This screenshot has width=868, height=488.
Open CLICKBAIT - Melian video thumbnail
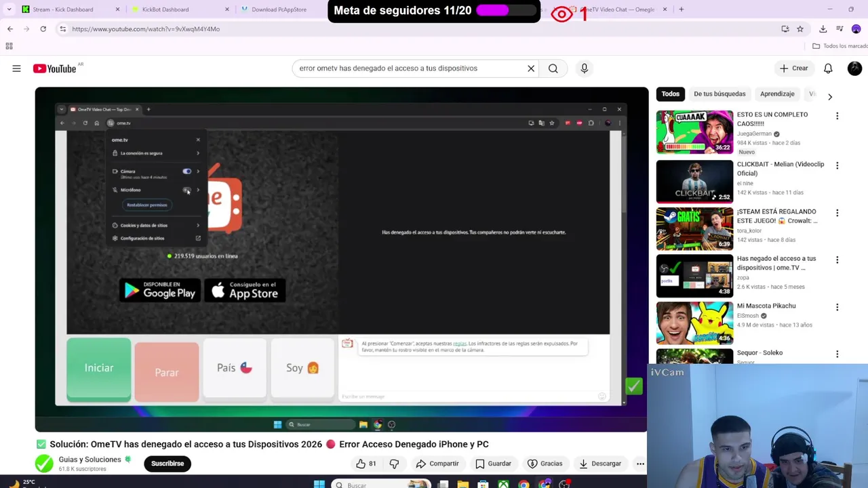[694, 181]
